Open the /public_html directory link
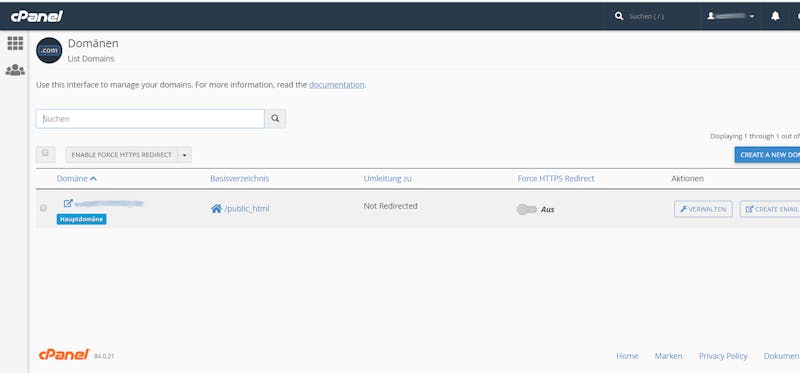Image resolution: width=800 pixels, height=373 pixels. coord(246,209)
